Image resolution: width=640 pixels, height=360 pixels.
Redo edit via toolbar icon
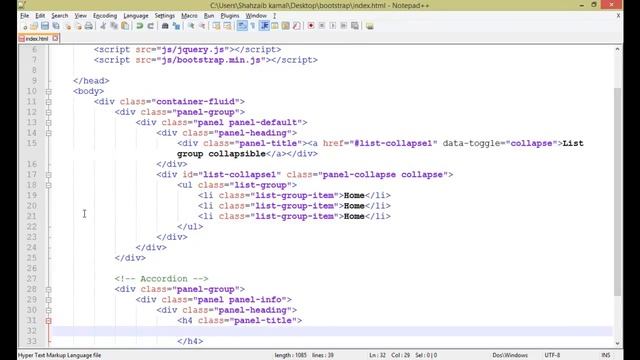click(151, 26)
